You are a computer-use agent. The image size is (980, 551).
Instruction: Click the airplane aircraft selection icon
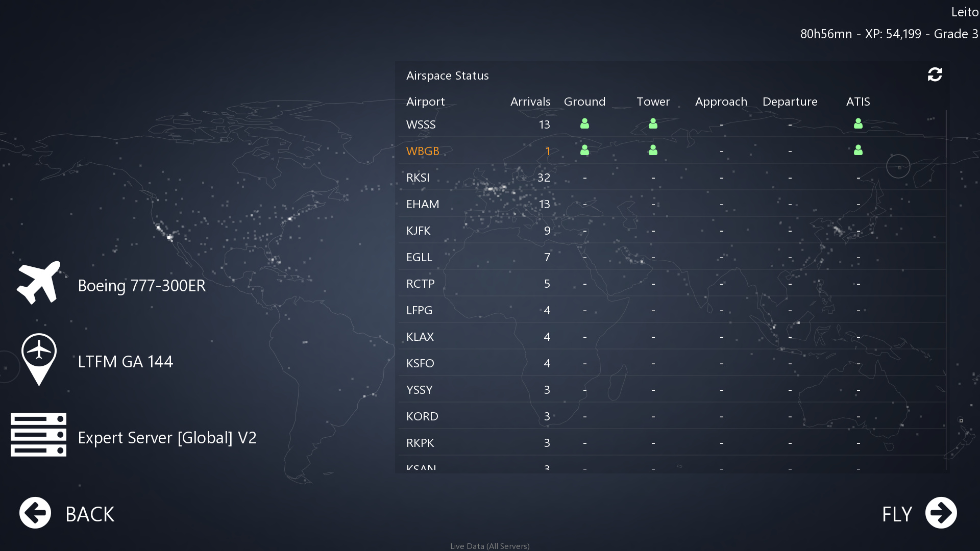(x=39, y=283)
